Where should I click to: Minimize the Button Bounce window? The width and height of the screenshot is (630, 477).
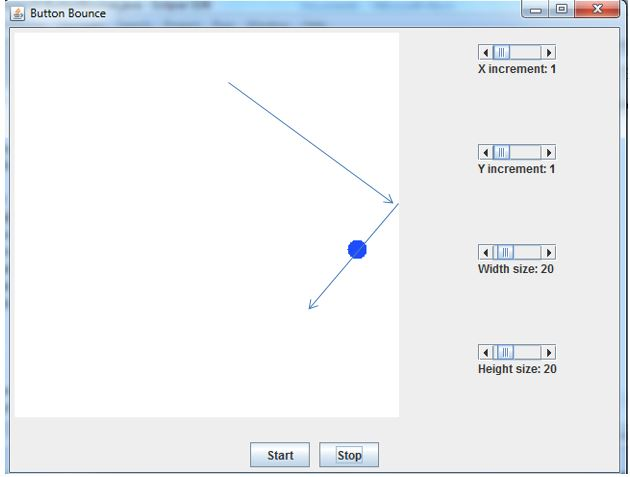pyautogui.click(x=536, y=9)
